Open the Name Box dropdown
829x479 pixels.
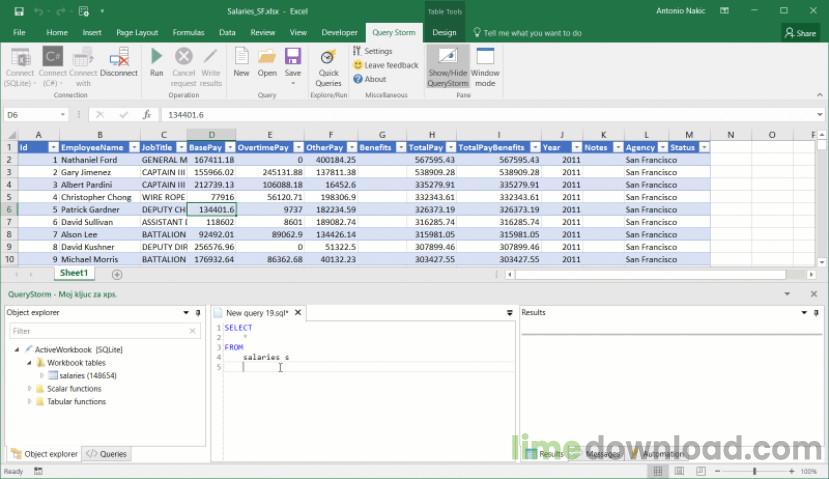(x=63, y=115)
